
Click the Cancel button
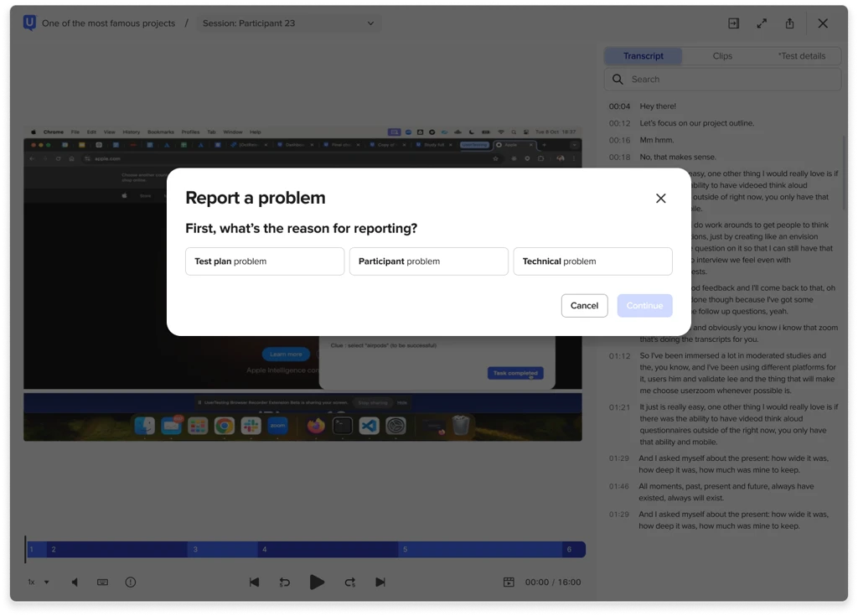click(x=584, y=306)
